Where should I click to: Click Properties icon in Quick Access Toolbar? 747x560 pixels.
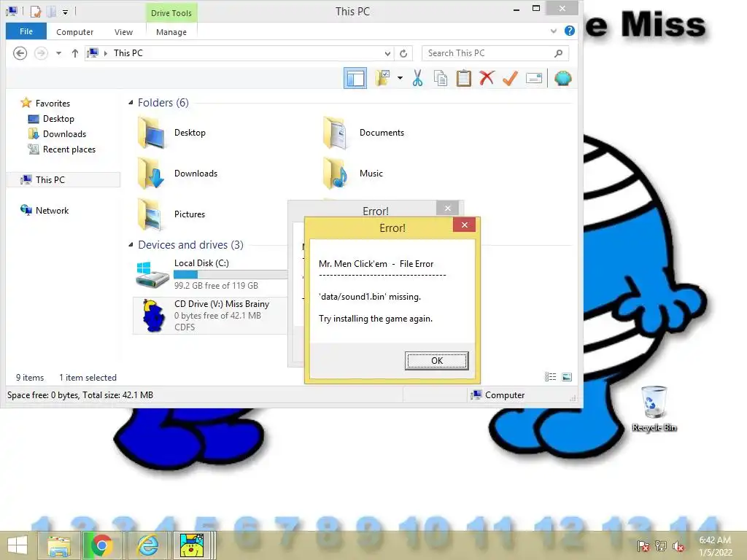click(36, 11)
